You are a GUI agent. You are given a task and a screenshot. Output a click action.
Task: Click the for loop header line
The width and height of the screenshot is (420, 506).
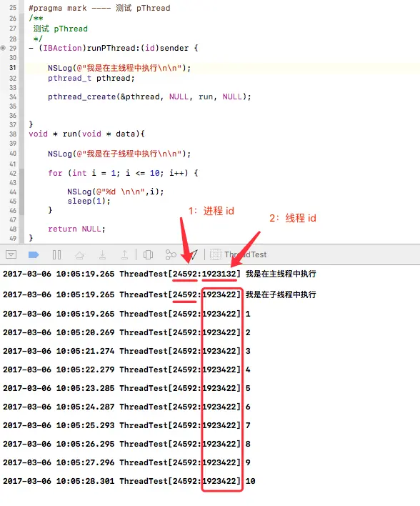(123, 173)
